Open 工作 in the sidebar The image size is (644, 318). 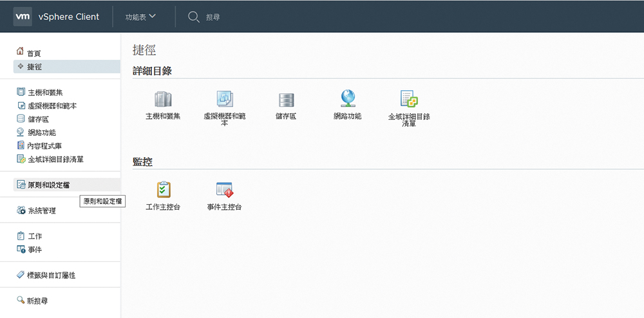pyautogui.click(x=35, y=236)
